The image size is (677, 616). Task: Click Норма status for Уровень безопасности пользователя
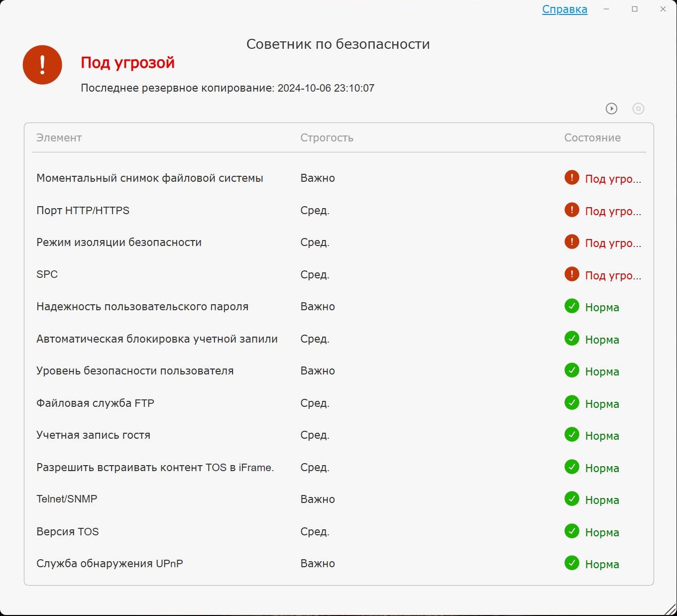(x=602, y=371)
